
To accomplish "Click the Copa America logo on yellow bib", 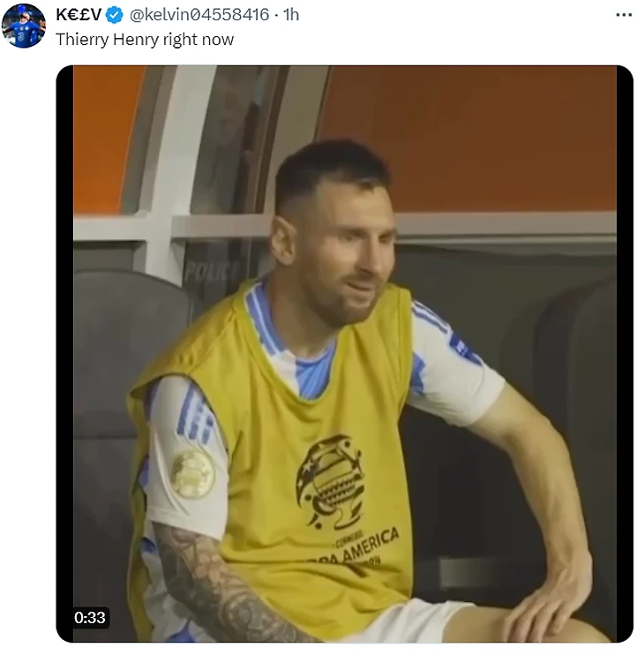I will coord(331,483).
